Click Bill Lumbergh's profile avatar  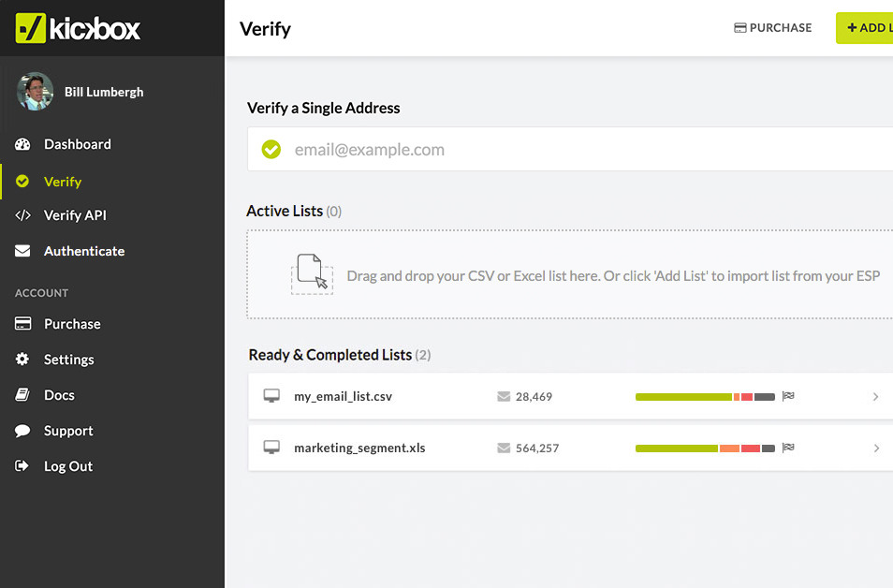click(35, 92)
